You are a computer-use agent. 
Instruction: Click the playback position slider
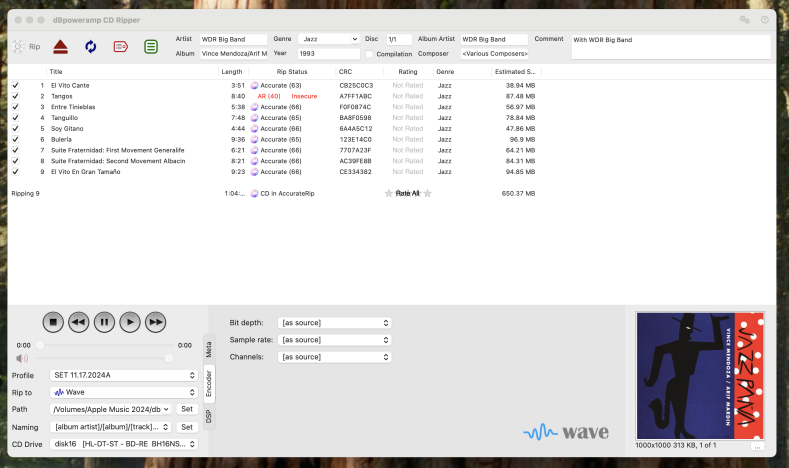[107, 345]
